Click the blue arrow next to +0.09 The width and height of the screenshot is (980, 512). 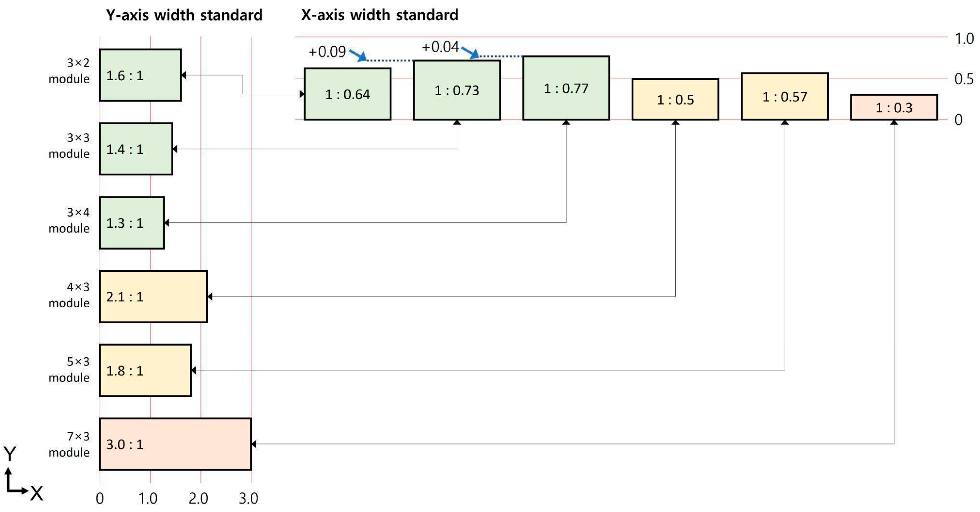coord(358,55)
